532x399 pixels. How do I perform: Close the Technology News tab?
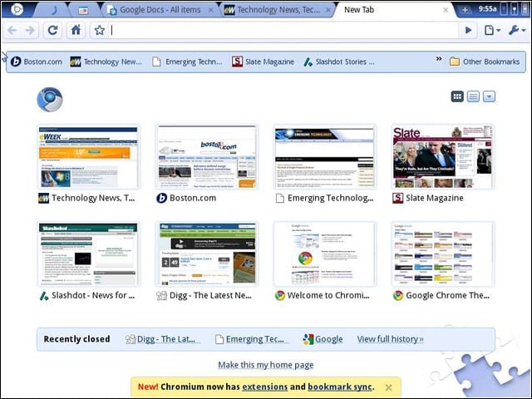tap(328, 10)
